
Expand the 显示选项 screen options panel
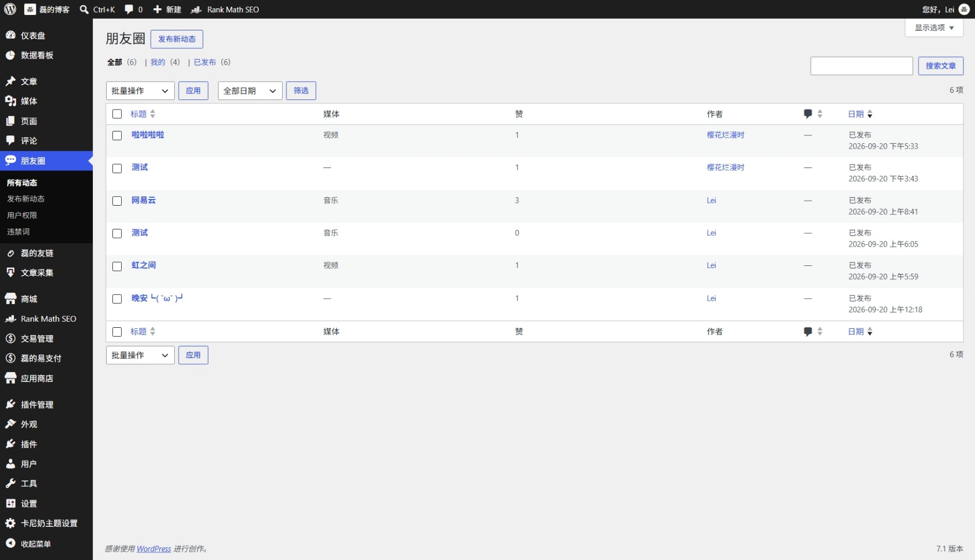(x=934, y=28)
